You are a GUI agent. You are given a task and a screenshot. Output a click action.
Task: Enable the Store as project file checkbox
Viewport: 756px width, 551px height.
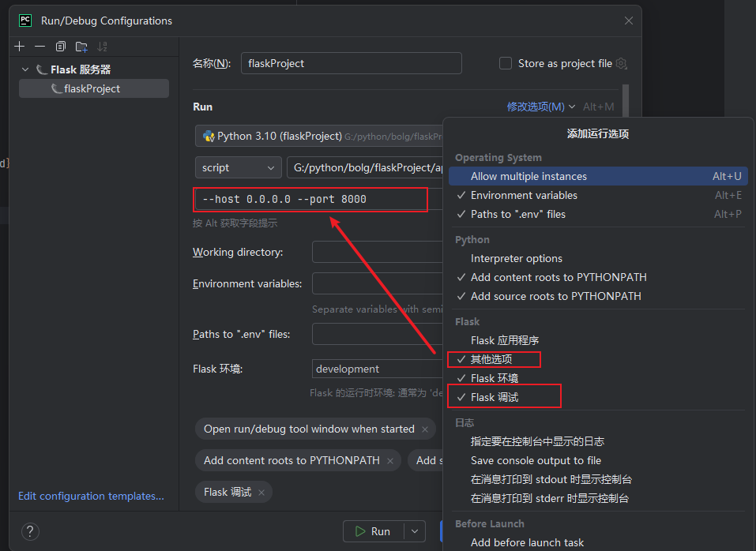click(x=505, y=63)
